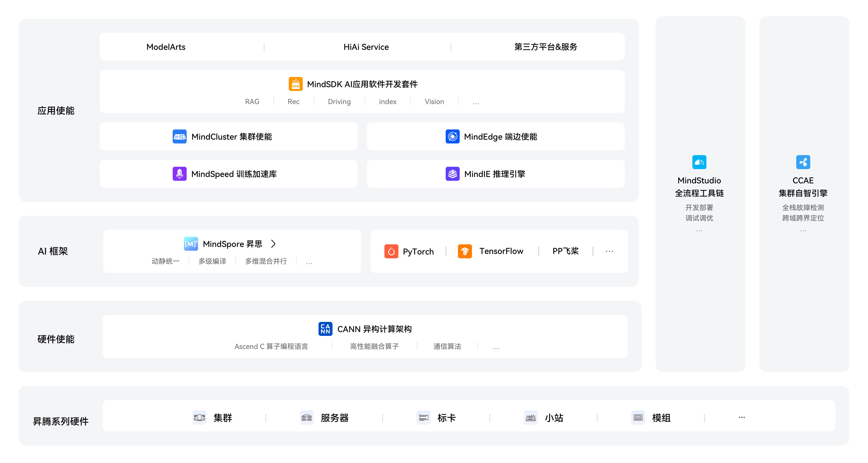Click the ellipsis after 模组

(x=742, y=417)
